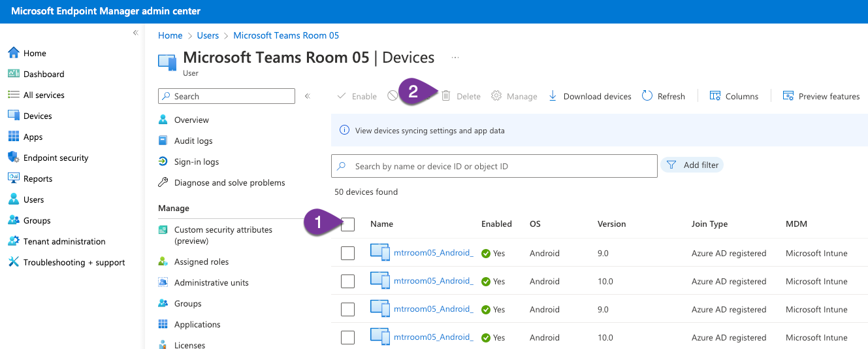The height and width of the screenshot is (349, 868).
Task: Tick the select-all checkbox in table header
Action: pos(348,224)
